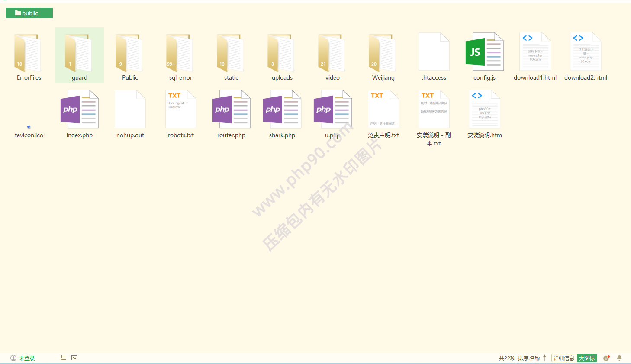This screenshot has height=364, width=631.
Task: Switch to 大图标 large icon view
Action: [x=587, y=358]
